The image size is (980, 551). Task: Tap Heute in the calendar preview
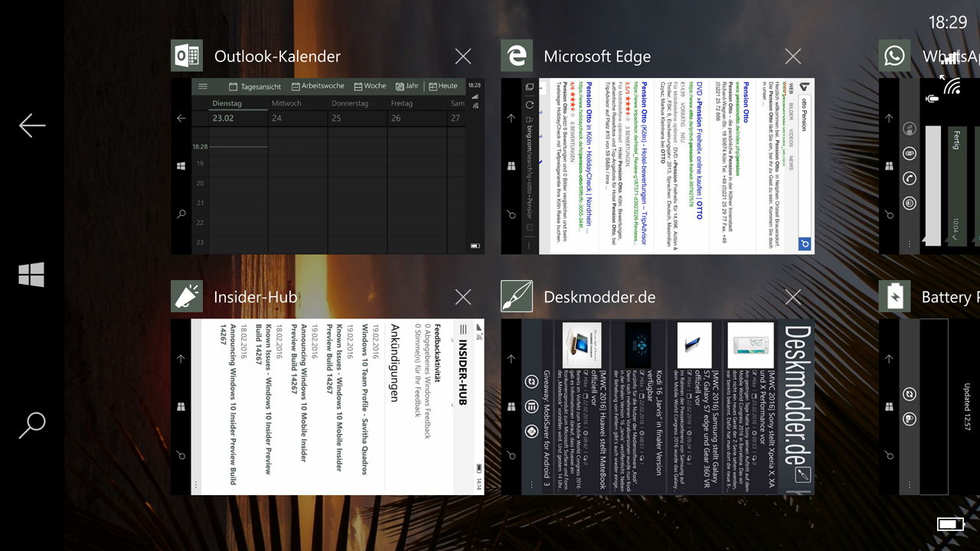[443, 86]
